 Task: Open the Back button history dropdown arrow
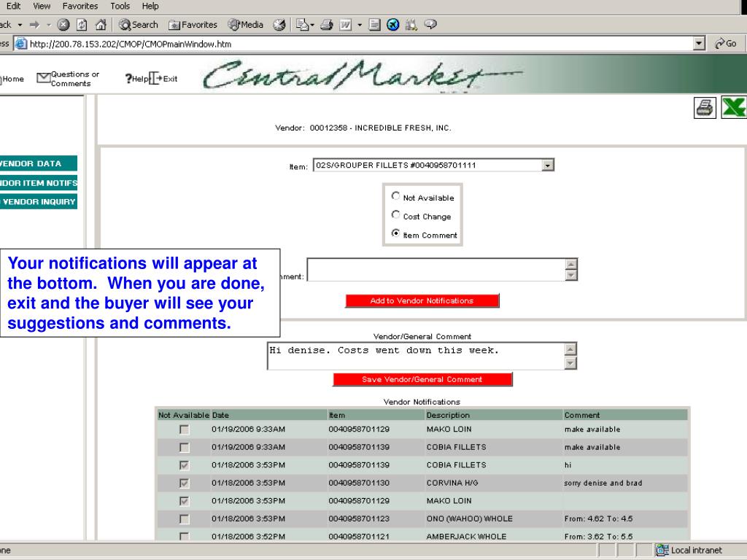[20, 25]
